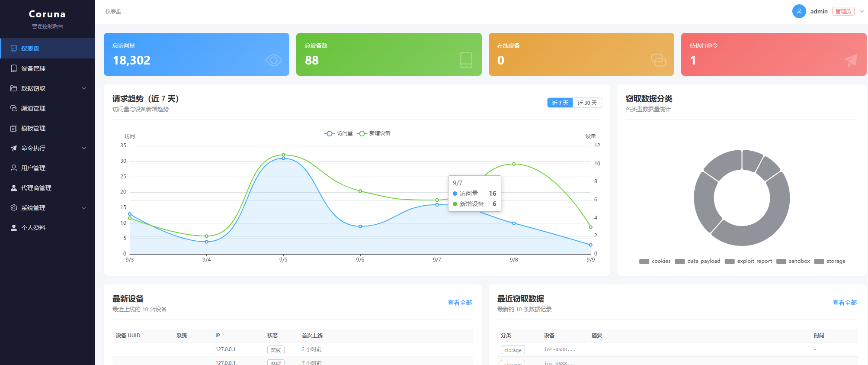The width and height of the screenshot is (868, 365).
Task: Toggle data_payload in the donut legend
Action: click(x=698, y=261)
